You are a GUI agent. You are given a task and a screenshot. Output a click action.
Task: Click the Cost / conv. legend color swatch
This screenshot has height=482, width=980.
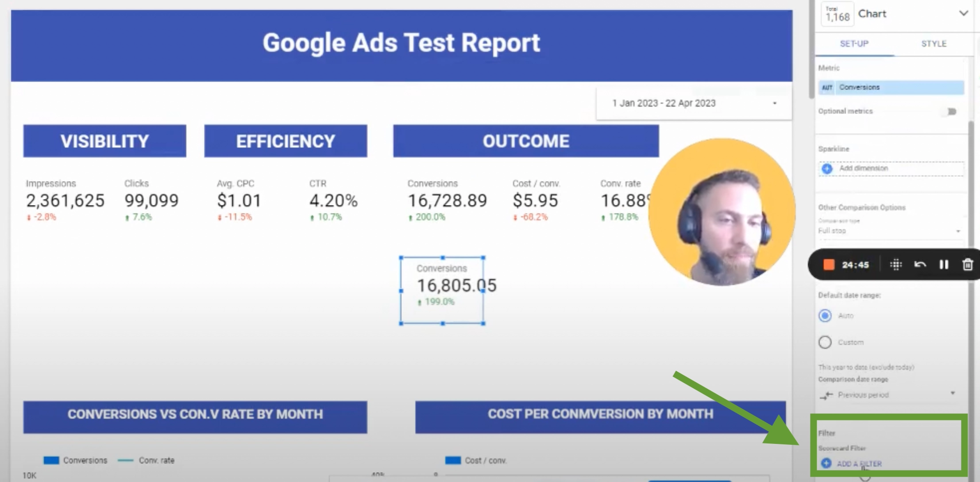[453, 460]
